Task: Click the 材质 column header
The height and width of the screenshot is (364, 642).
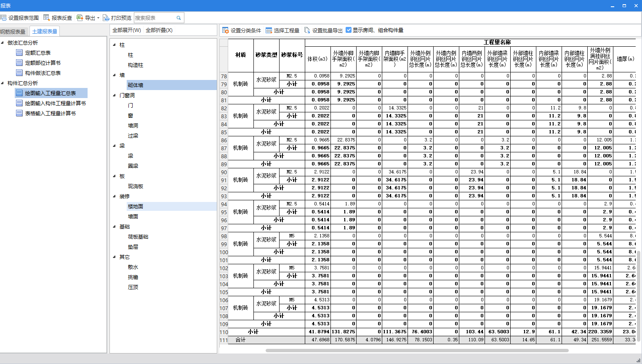Action: [240, 55]
